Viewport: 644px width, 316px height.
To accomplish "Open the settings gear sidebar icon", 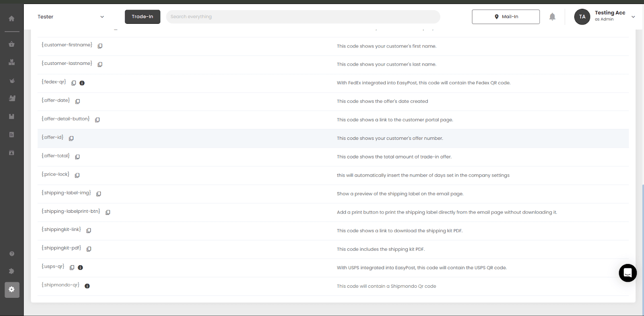I will pyautogui.click(x=12, y=289).
